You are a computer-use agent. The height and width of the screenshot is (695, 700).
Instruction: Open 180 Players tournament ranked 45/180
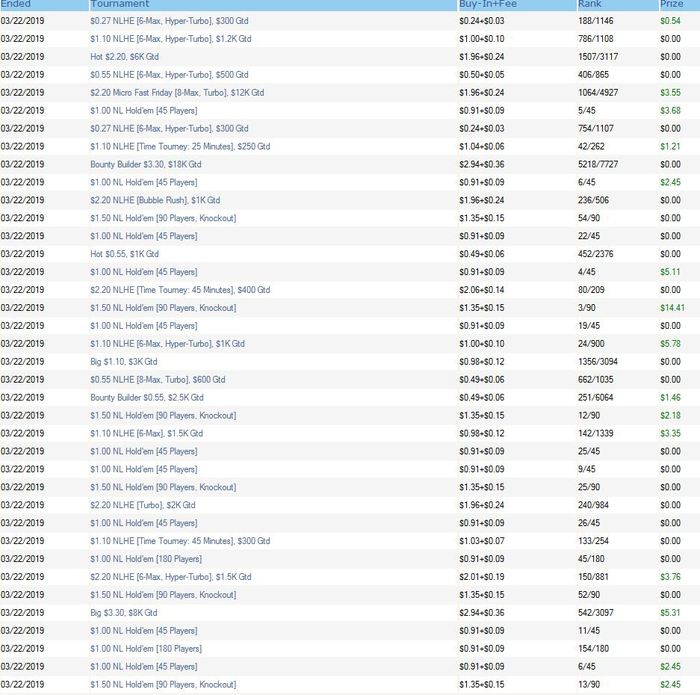click(146, 559)
